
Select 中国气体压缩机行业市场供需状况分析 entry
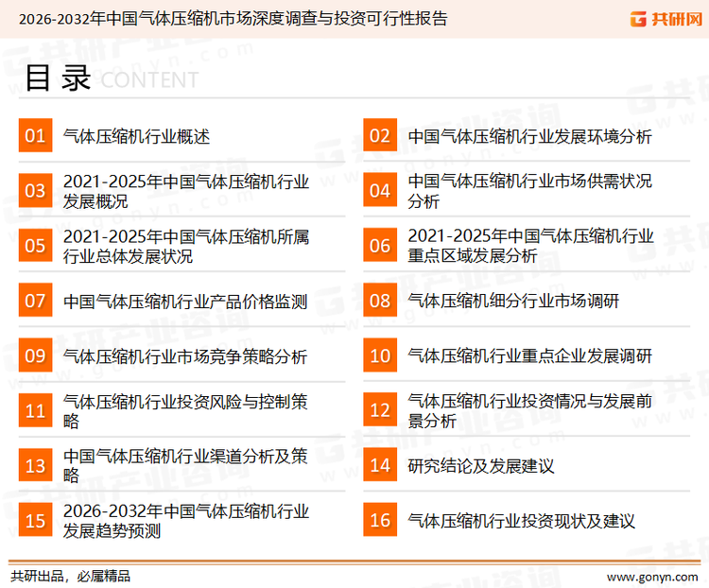pyautogui.click(x=529, y=191)
